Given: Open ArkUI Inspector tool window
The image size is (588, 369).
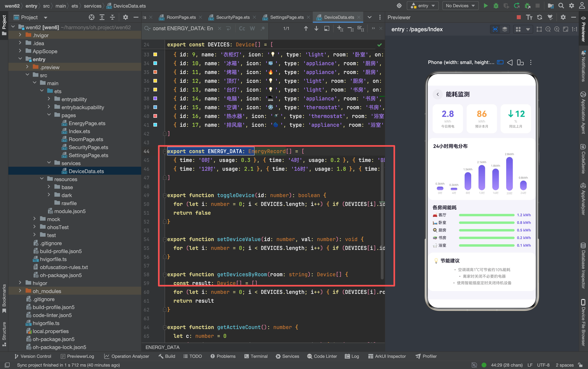Looking at the screenshot, I should coord(387,356).
